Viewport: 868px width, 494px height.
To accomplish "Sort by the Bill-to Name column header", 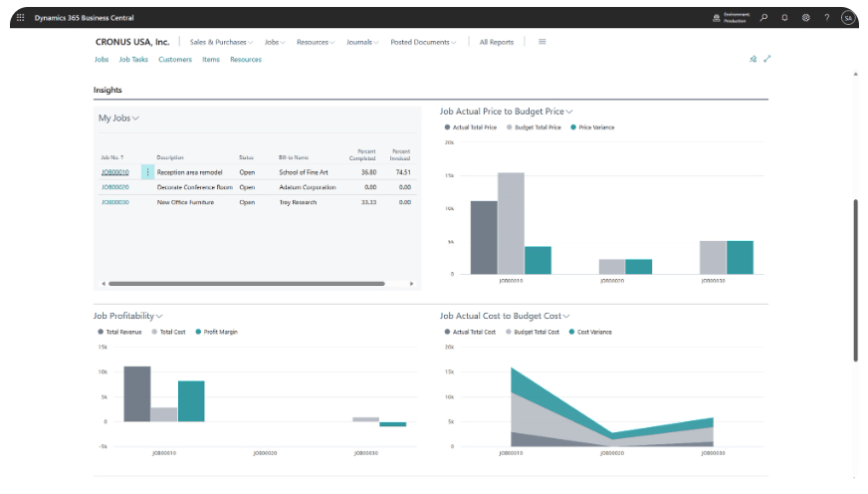I will 294,157.
